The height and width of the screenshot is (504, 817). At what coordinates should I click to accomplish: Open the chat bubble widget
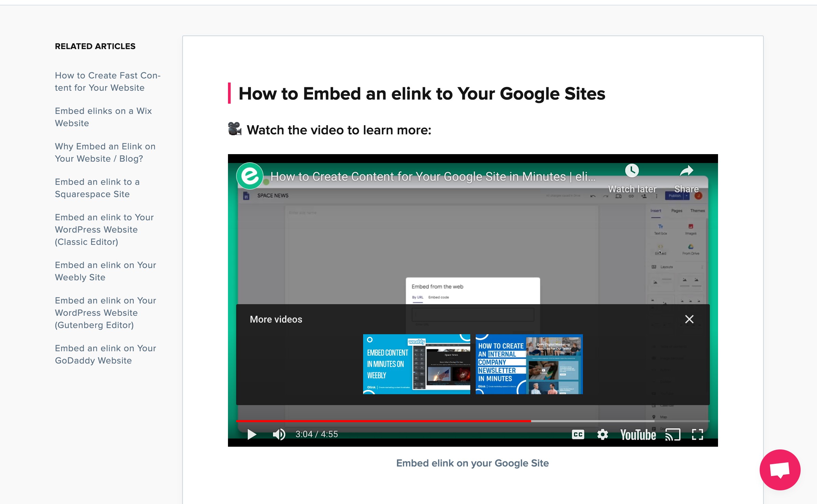(780, 470)
